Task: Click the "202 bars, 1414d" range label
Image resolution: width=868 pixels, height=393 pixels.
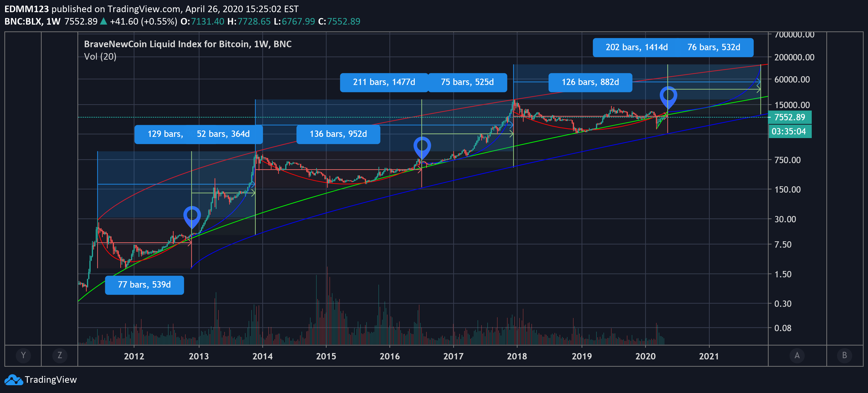Action: click(x=637, y=47)
